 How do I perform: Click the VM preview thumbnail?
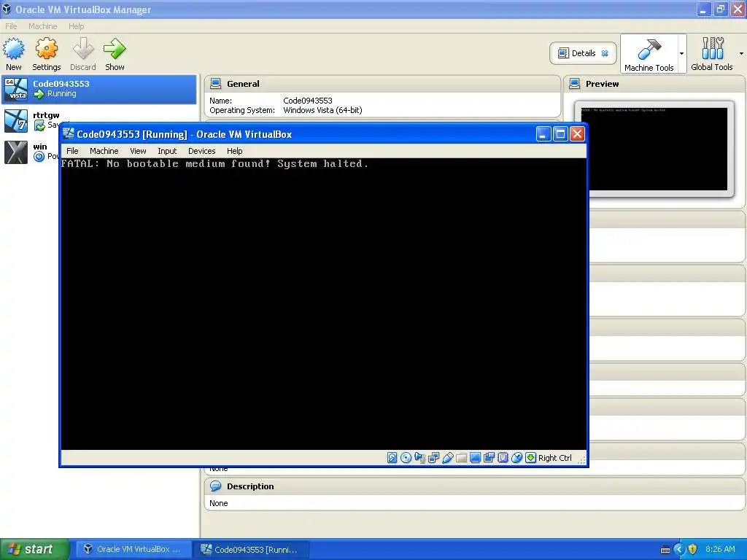pos(654,149)
